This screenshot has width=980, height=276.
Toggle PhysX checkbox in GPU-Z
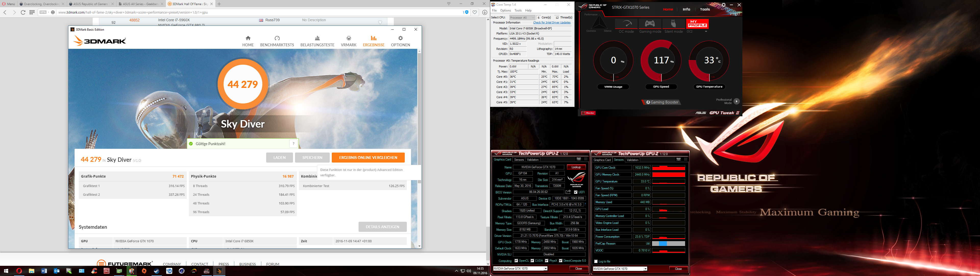tap(547, 261)
